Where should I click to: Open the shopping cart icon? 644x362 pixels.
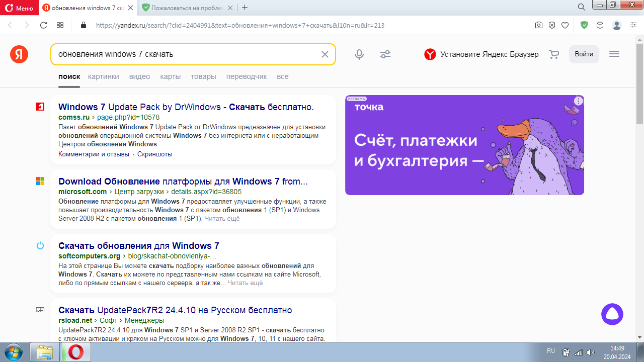[553, 54]
